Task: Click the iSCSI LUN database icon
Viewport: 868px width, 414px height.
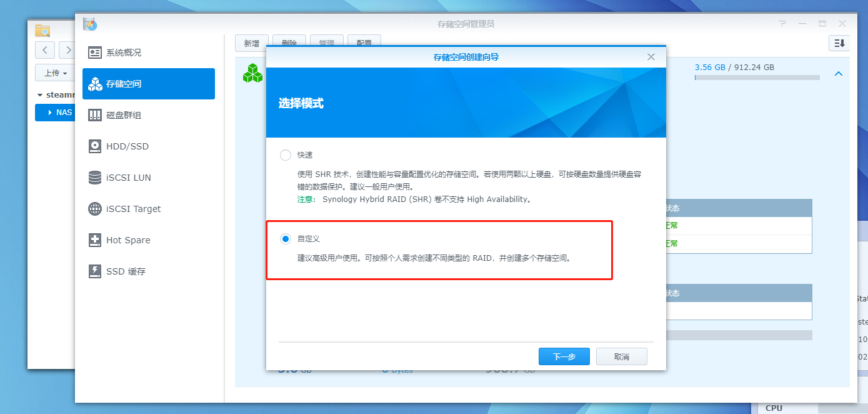Action: (95, 178)
